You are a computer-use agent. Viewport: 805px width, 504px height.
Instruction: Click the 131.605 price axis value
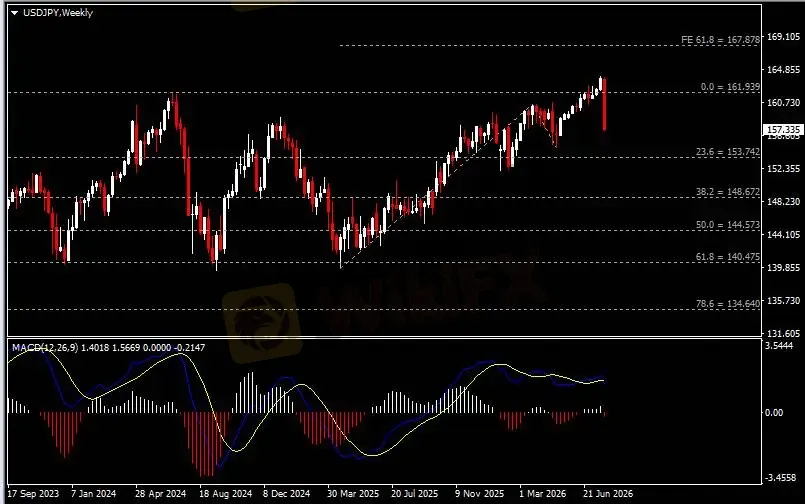coord(783,333)
